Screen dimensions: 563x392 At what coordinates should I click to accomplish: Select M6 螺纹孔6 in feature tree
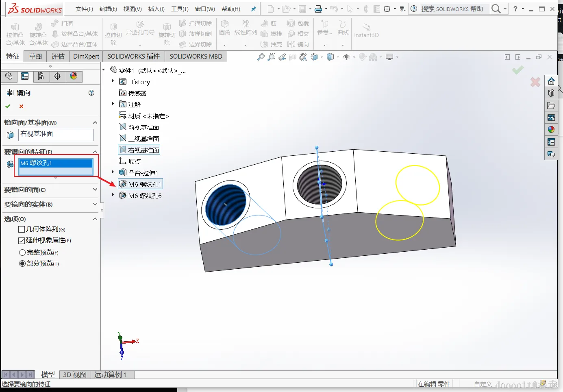pyautogui.click(x=145, y=196)
